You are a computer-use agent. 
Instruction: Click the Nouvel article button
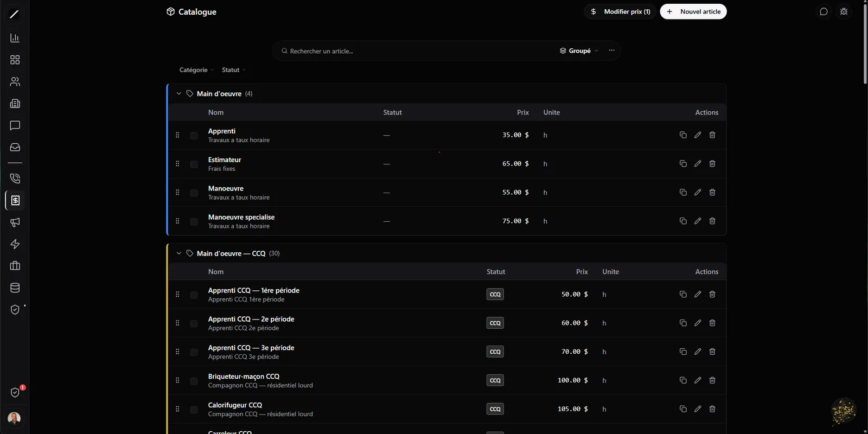coord(693,11)
